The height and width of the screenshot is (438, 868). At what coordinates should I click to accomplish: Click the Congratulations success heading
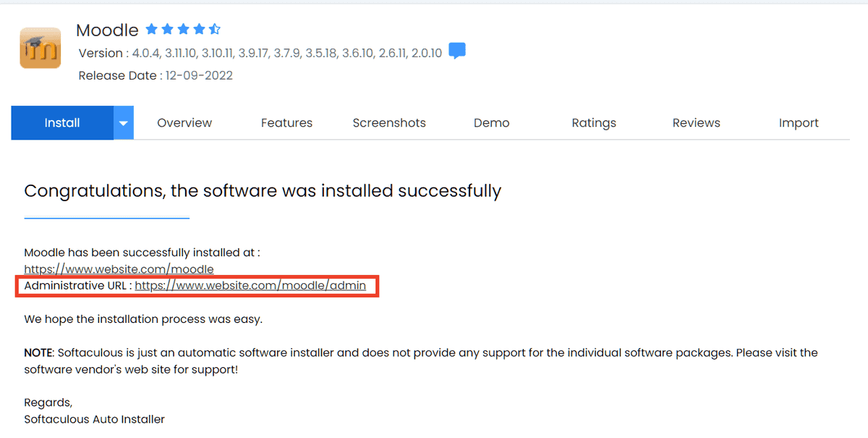pos(263,191)
